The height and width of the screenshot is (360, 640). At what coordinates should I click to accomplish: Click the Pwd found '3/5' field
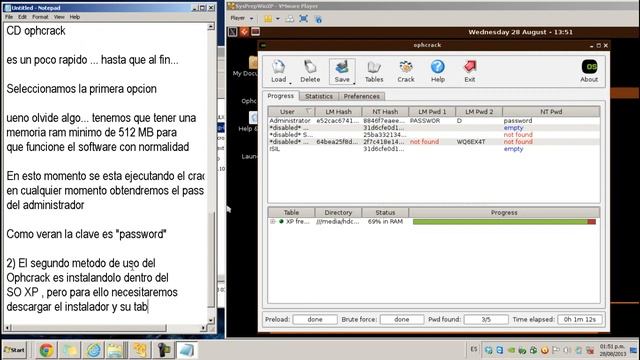pos(486,320)
